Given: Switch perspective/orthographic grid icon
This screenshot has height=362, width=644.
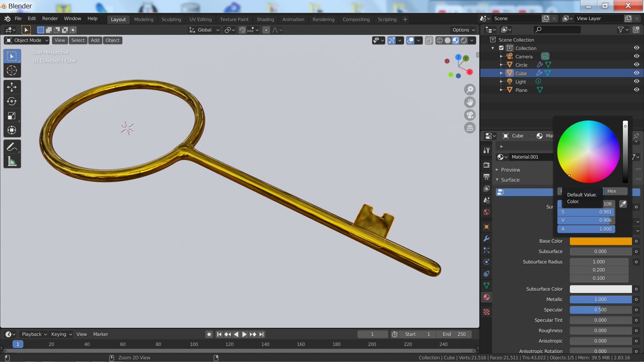Looking at the screenshot, I should pos(470,128).
